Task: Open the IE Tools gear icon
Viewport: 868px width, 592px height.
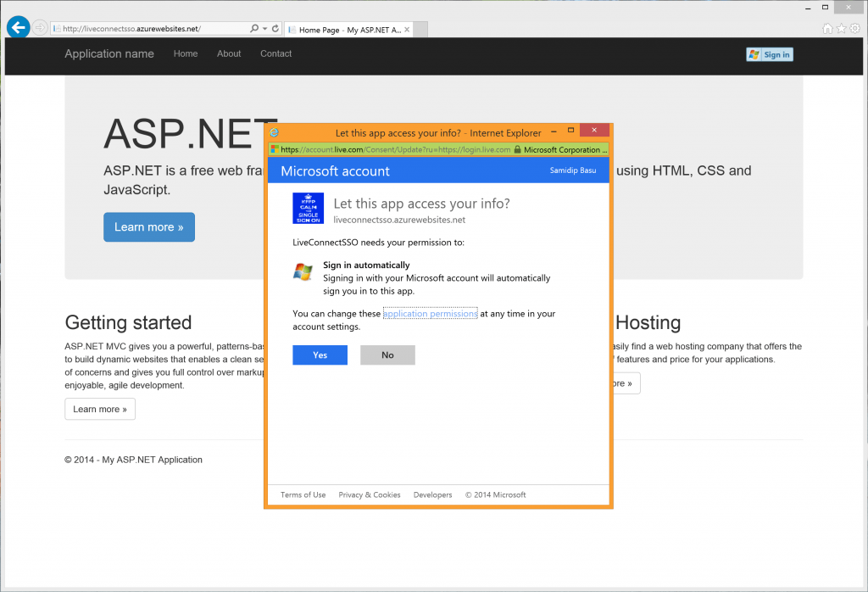Action: [x=854, y=29]
